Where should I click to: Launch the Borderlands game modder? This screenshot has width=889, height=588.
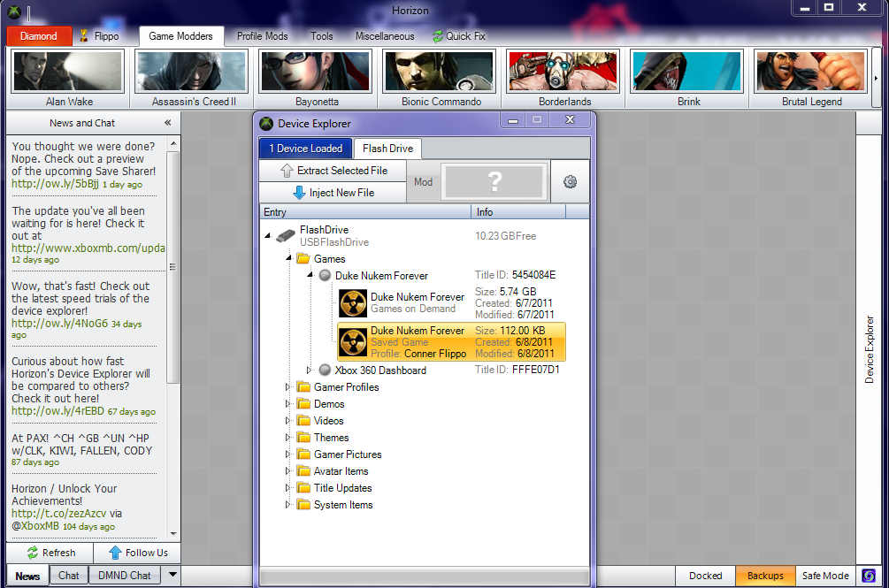[563, 72]
